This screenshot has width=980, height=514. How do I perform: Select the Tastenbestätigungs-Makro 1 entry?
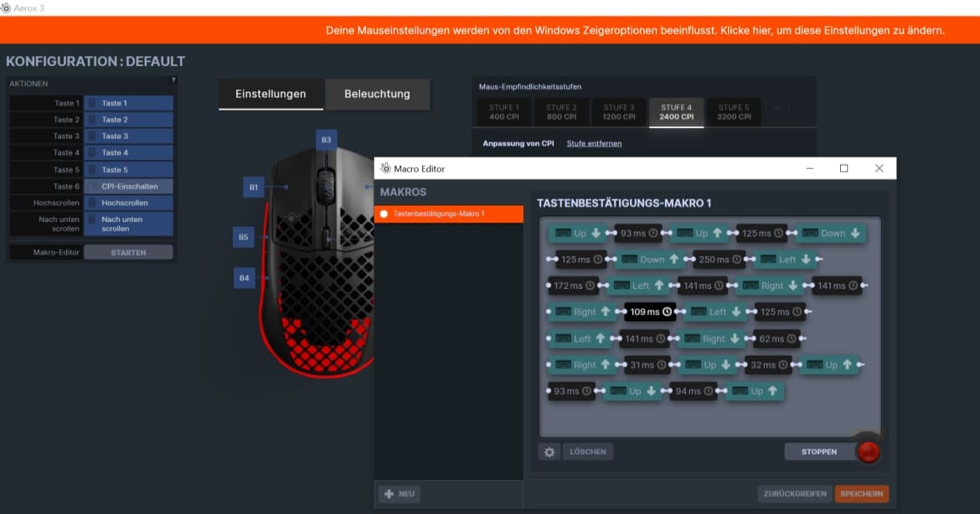click(x=449, y=214)
